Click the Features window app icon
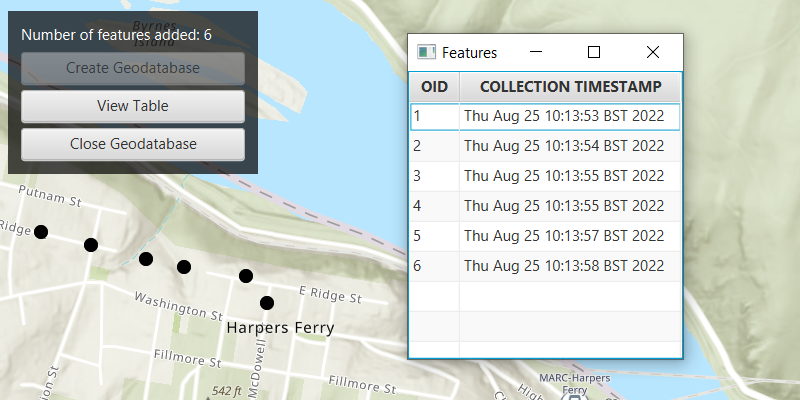This screenshot has height=400, width=800. (426, 52)
